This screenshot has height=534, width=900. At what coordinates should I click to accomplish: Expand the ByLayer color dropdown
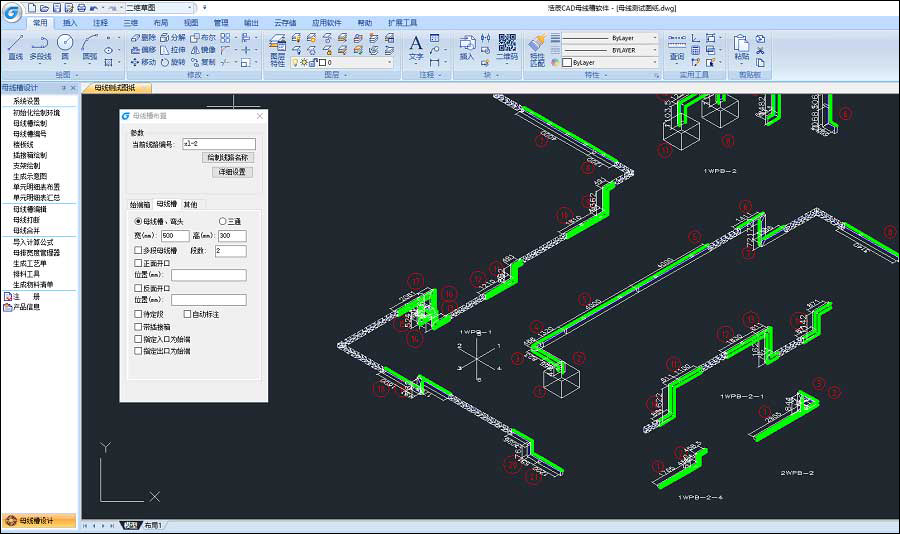tap(610, 62)
